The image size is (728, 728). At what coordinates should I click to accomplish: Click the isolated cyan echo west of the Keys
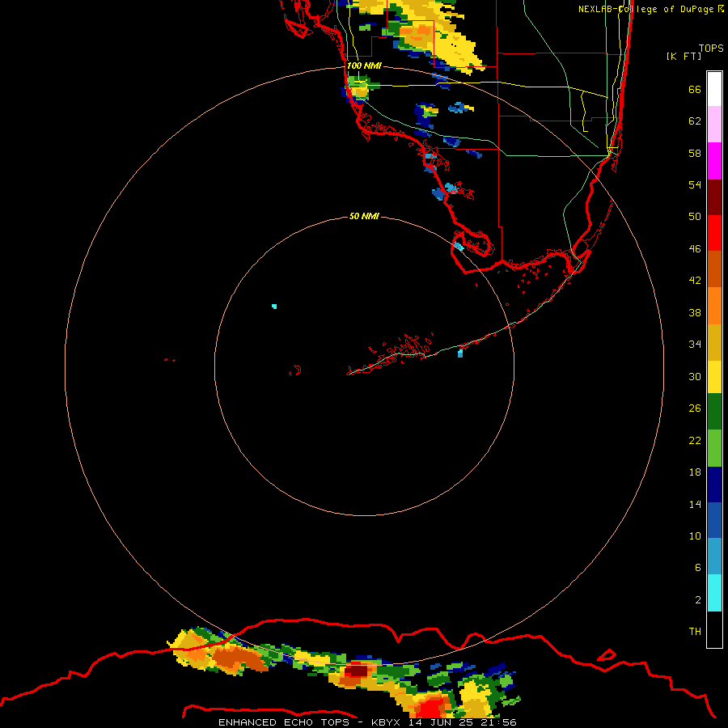point(274,307)
